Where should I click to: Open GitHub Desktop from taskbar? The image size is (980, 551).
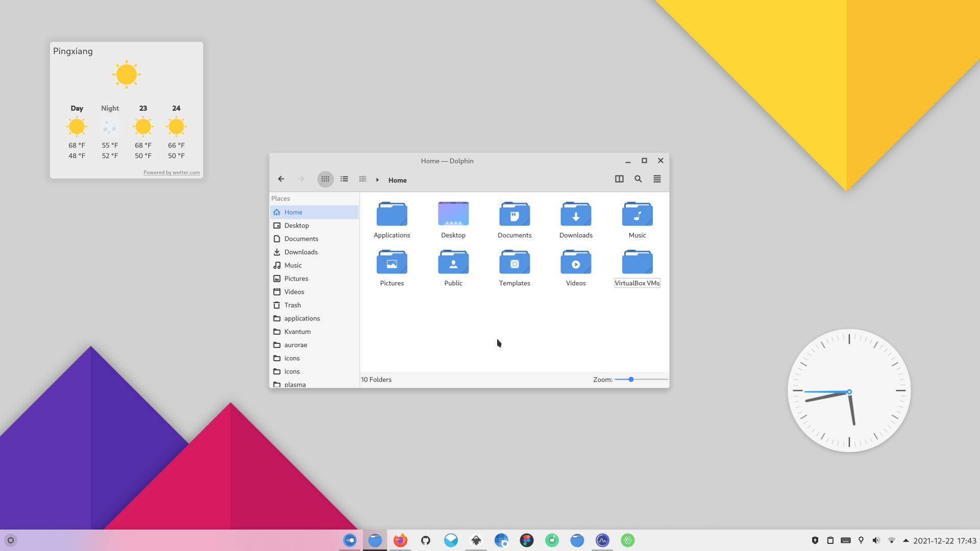426,540
